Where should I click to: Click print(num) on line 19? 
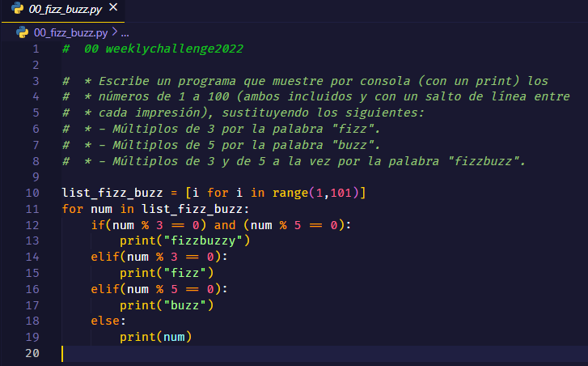click(155, 337)
